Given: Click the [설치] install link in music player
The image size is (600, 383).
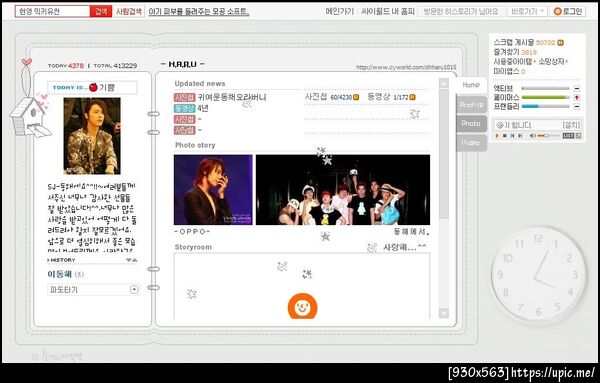Looking at the screenshot, I should click(571, 125).
